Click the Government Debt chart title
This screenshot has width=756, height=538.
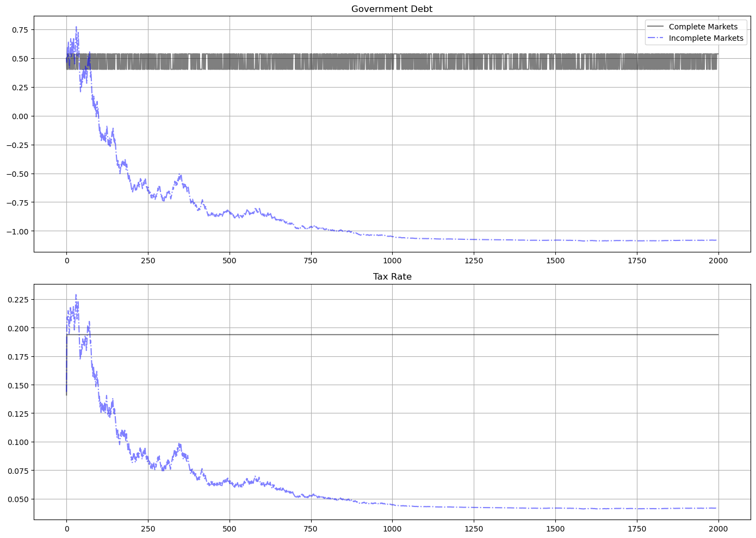(x=392, y=9)
